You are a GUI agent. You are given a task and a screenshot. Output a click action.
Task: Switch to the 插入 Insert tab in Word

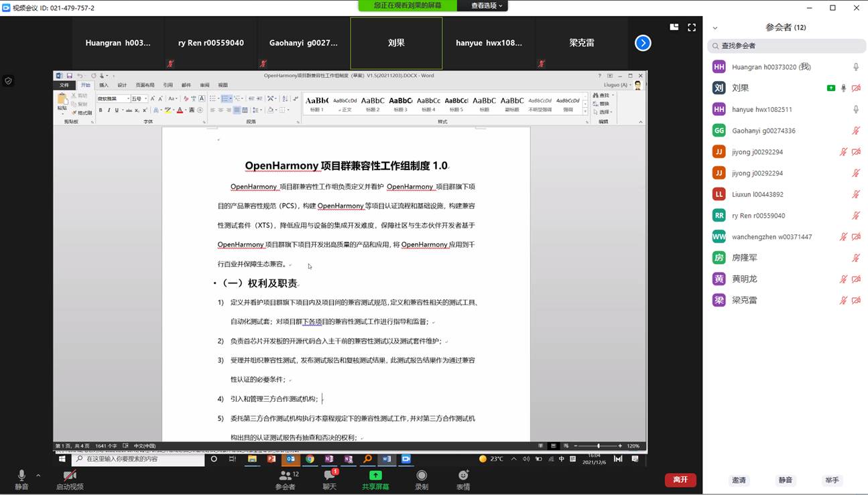(104, 85)
